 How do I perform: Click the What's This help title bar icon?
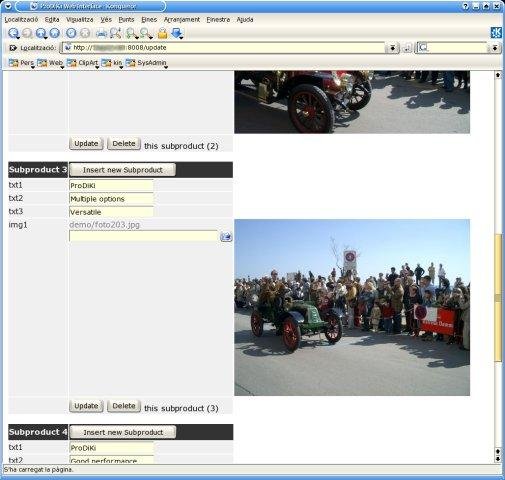[x=465, y=6]
